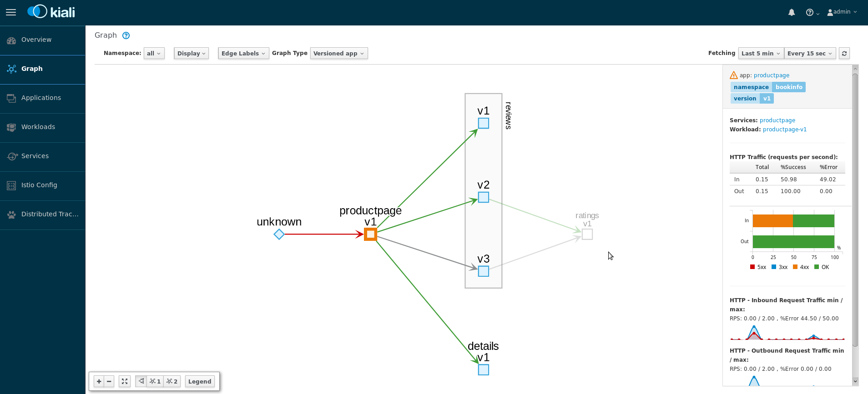This screenshot has height=394, width=868.
Task: Fit graph to screen using expand icon
Action: (x=125, y=381)
